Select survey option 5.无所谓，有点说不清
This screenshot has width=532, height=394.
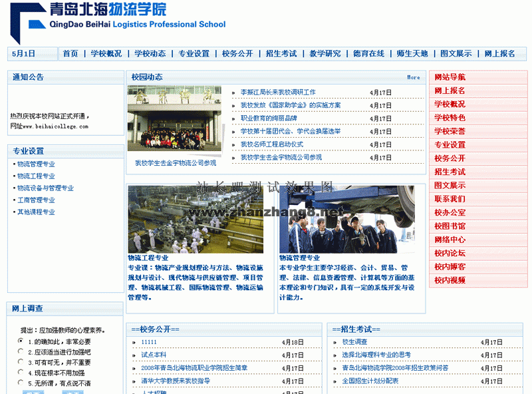click(20, 383)
